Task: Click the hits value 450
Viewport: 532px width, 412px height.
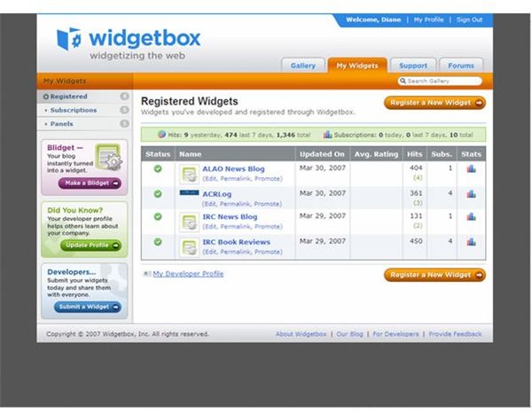Action: (416, 241)
